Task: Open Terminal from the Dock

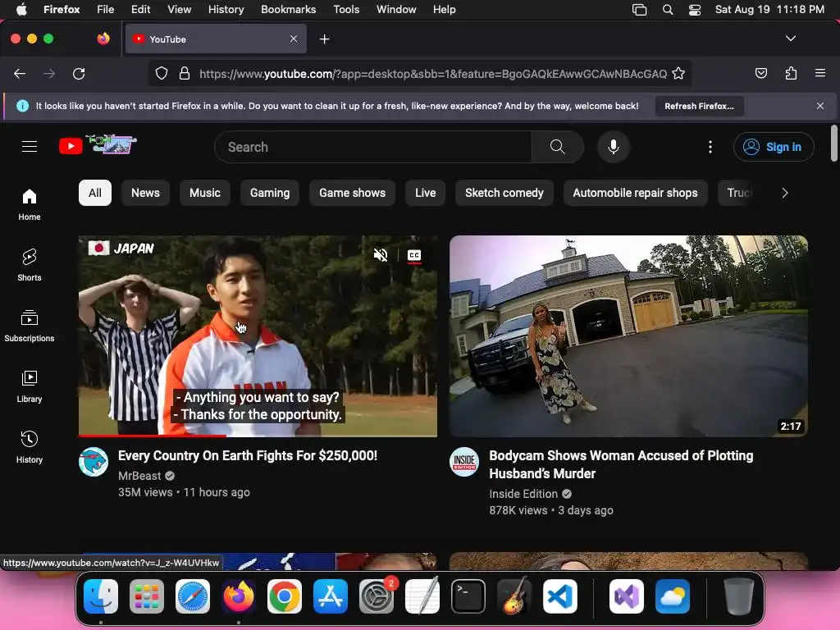Action: tap(468, 596)
